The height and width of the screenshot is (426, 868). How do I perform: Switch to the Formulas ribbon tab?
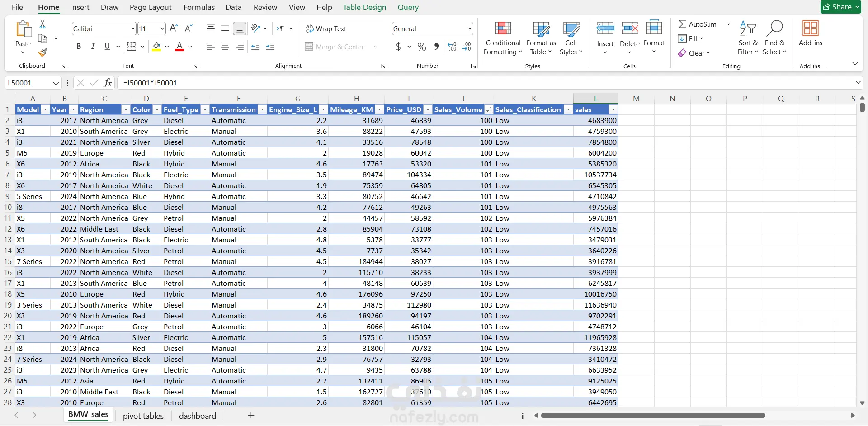199,7
